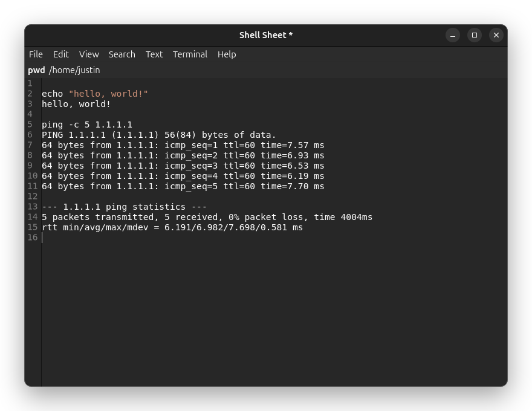This screenshot has height=411, width=532.
Task: Click the hello, world! output line
Action: (76, 104)
